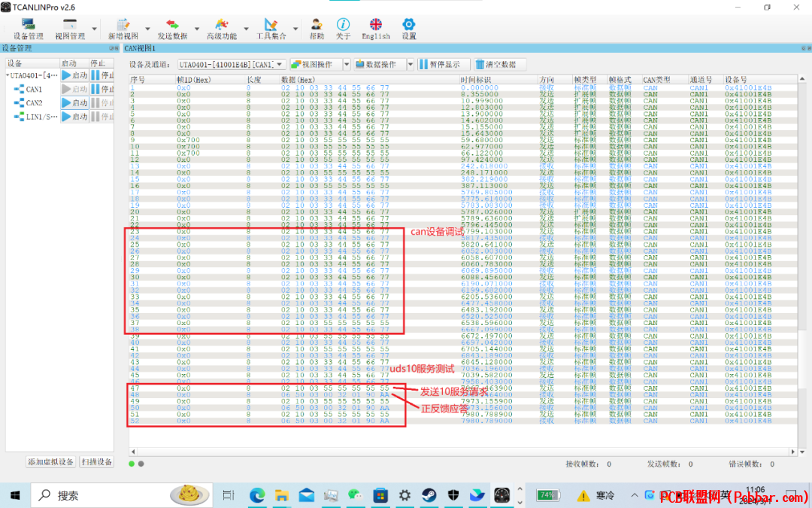Open the 发送数据 send data tool
The width and height of the screenshot is (812, 508).
[x=172, y=29]
